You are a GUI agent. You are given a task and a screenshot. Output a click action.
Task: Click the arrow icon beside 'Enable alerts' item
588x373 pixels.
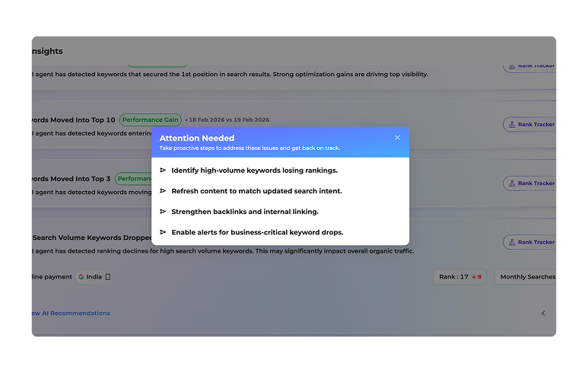(163, 232)
